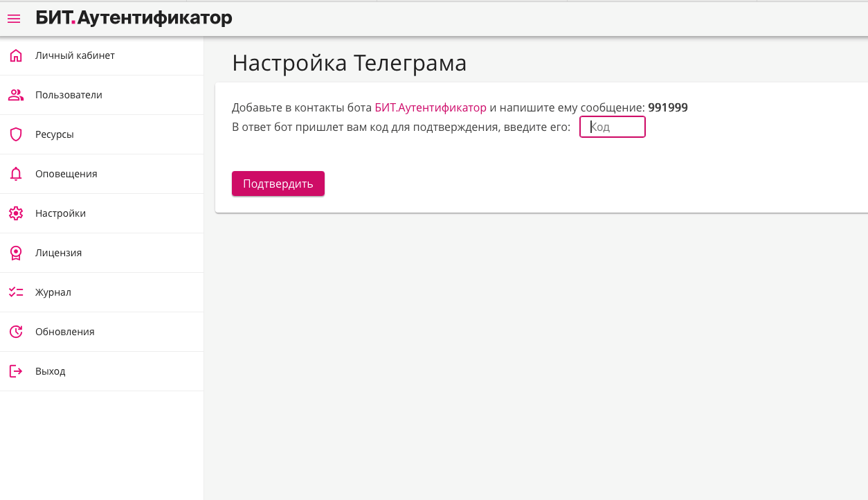The image size is (868, 500).
Task: Click the people icon beside Пользователи
Action: (16, 95)
